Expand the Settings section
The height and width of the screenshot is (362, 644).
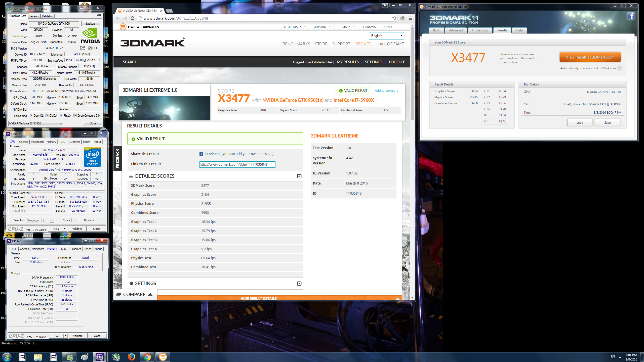pos(299,284)
